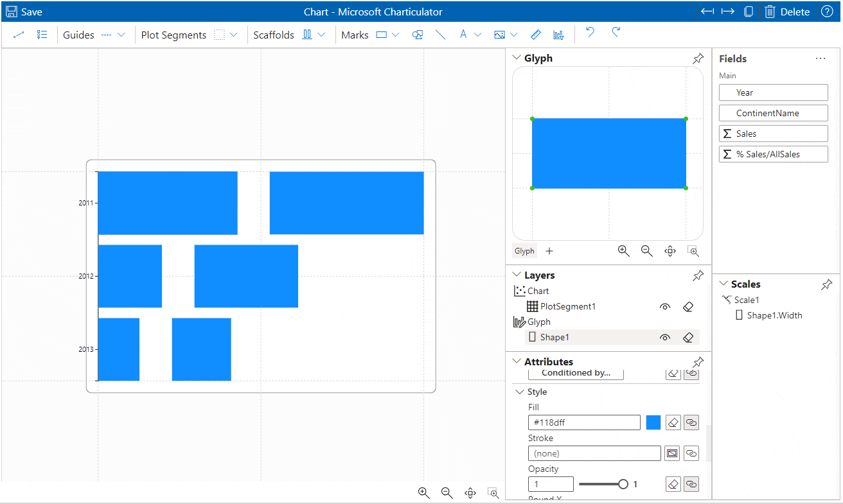Toggle visibility of Shape1 layer
843x504 pixels.
tap(665, 337)
